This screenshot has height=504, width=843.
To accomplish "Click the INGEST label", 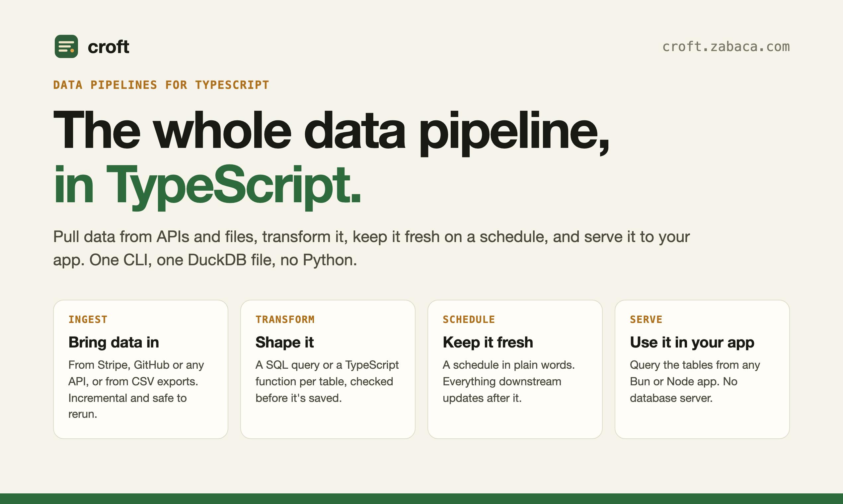I will pos(88,319).
